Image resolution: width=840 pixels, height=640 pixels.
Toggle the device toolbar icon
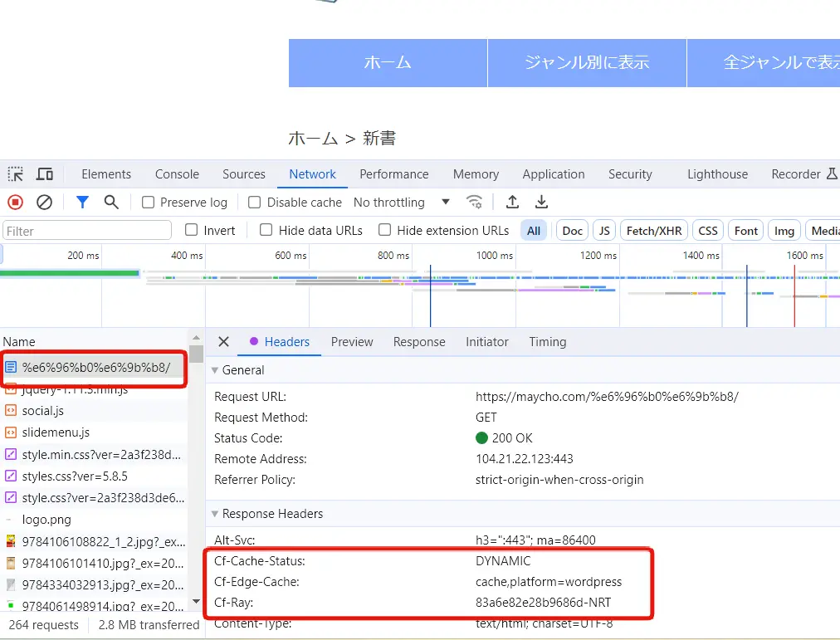[45, 174]
